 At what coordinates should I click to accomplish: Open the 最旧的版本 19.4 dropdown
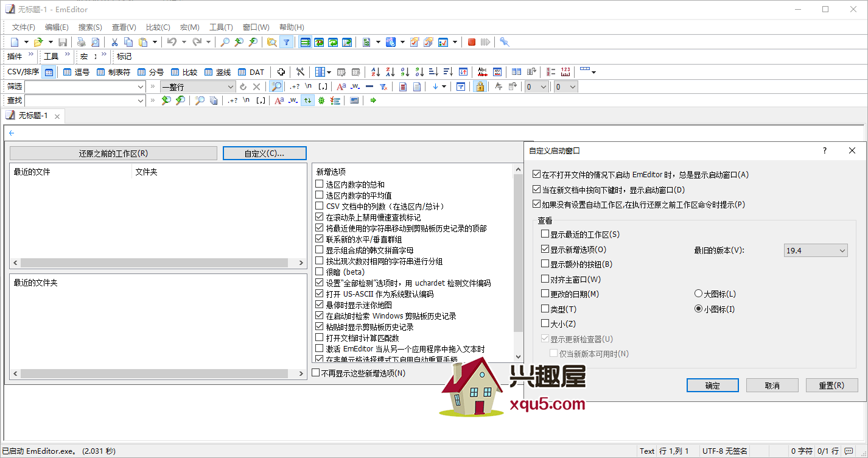point(816,250)
